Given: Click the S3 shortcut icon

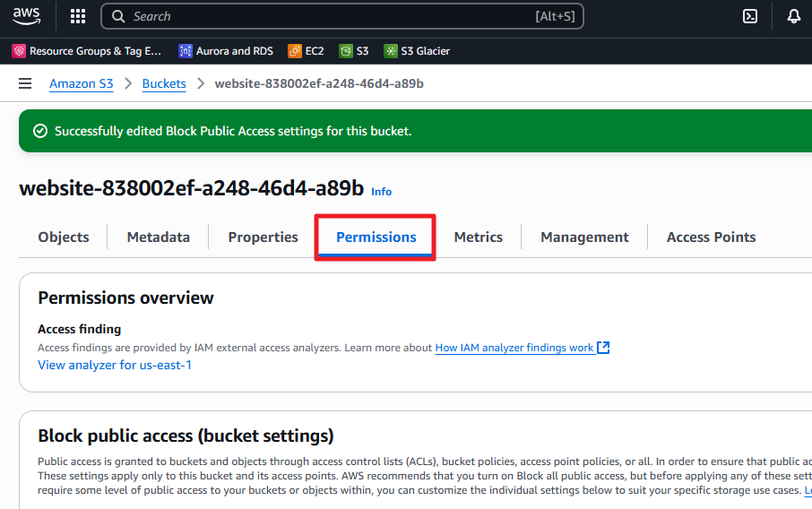Looking at the screenshot, I should click(345, 51).
